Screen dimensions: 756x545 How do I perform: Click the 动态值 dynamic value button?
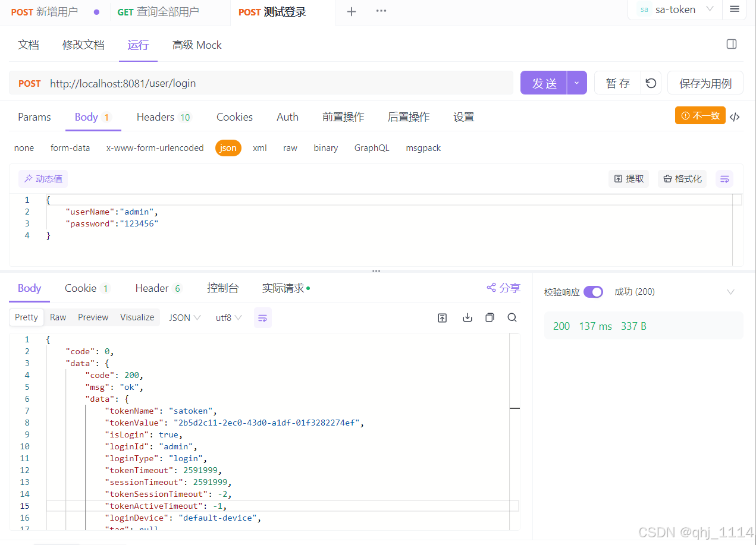tap(43, 178)
